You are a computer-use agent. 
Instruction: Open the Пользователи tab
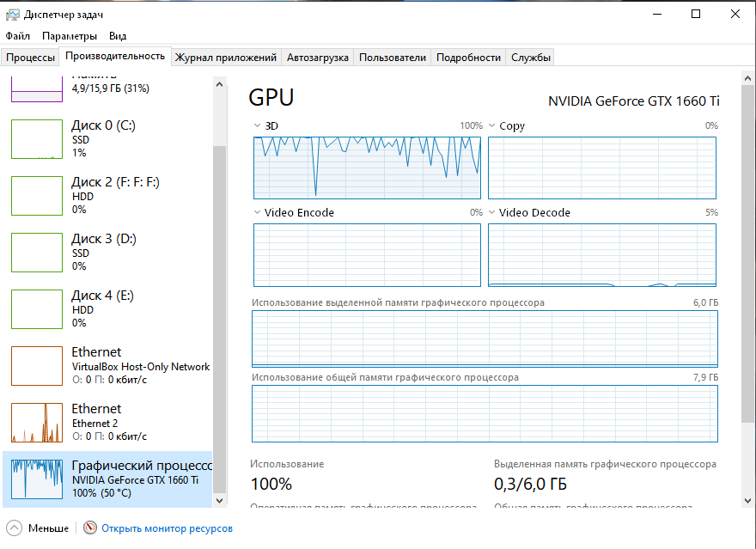coord(393,58)
